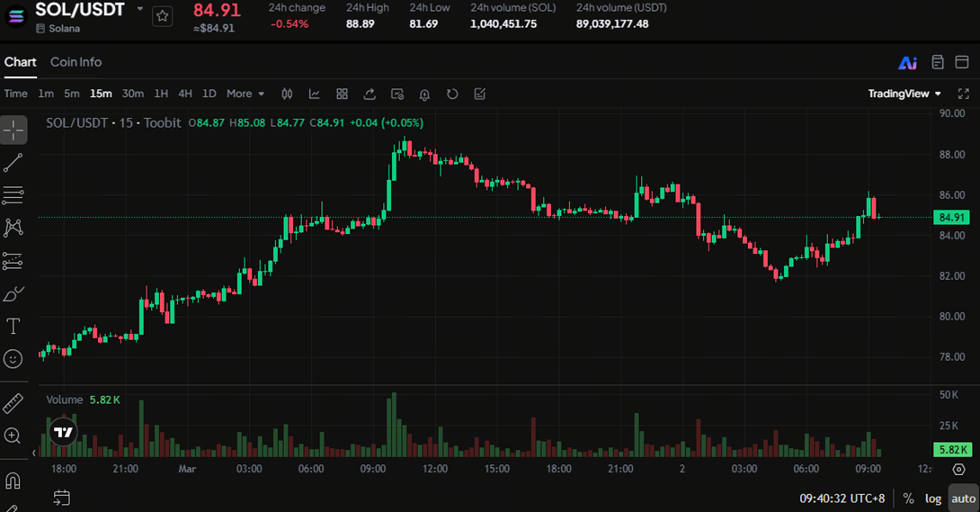Switch to the Coin Info tab

pos(76,62)
